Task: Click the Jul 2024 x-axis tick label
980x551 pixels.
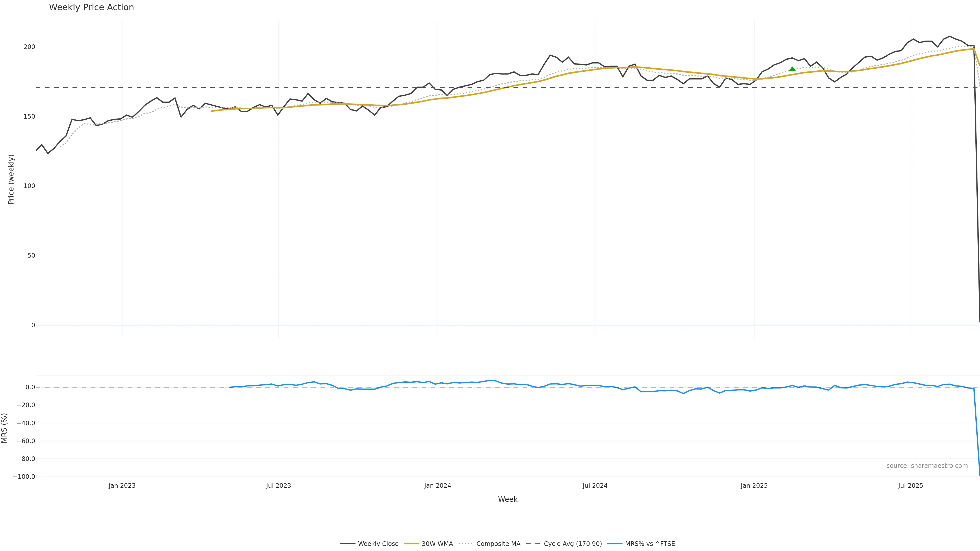Action: (x=595, y=486)
